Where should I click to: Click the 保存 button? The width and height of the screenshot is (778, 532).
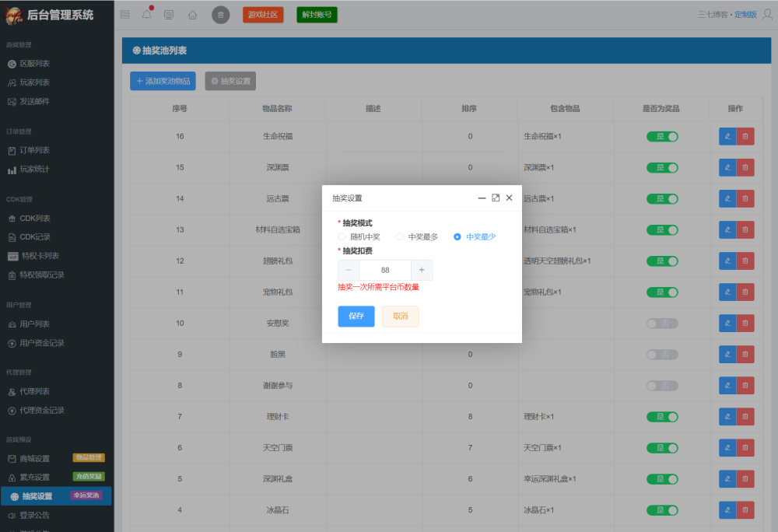tap(356, 316)
